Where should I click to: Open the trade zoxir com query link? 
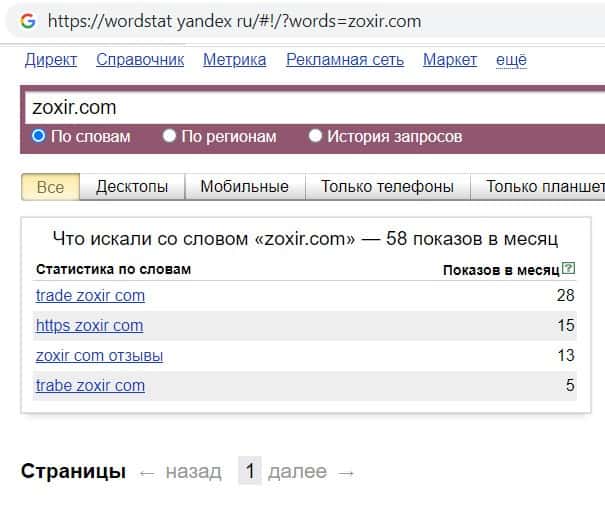pos(90,296)
